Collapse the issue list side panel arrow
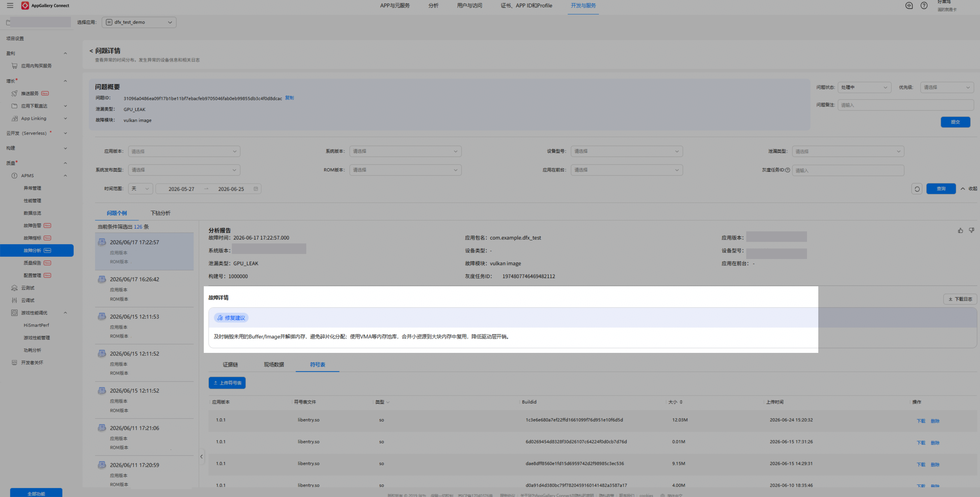The height and width of the screenshot is (497, 980). [201, 457]
